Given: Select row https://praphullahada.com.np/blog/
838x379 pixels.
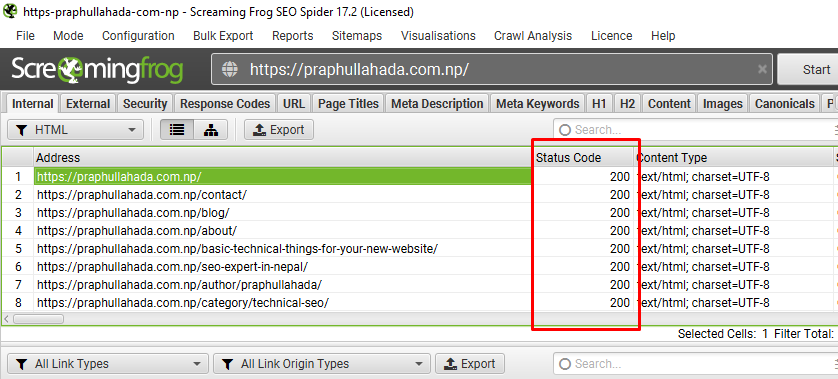Looking at the screenshot, I should click(283, 213).
